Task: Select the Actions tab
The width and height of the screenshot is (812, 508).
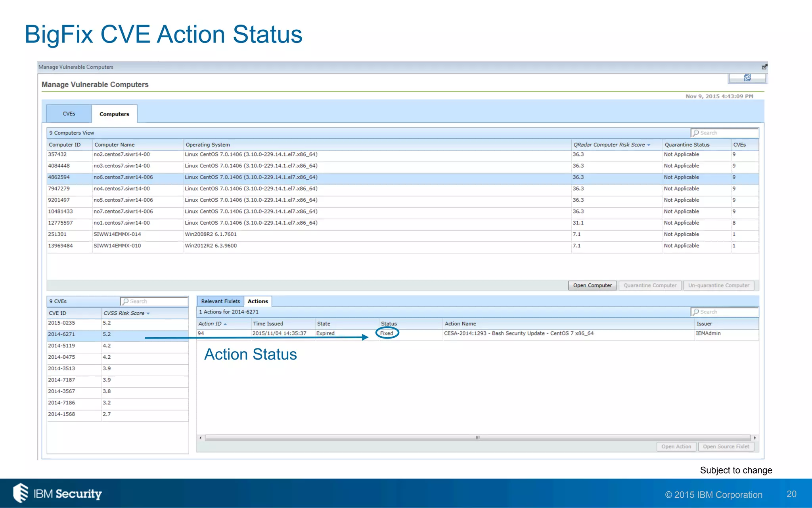Action: pos(258,301)
